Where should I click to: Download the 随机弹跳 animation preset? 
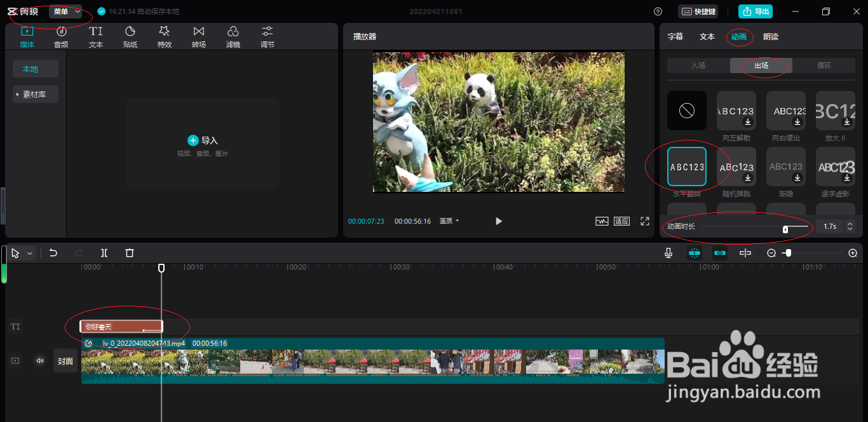click(748, 178)
